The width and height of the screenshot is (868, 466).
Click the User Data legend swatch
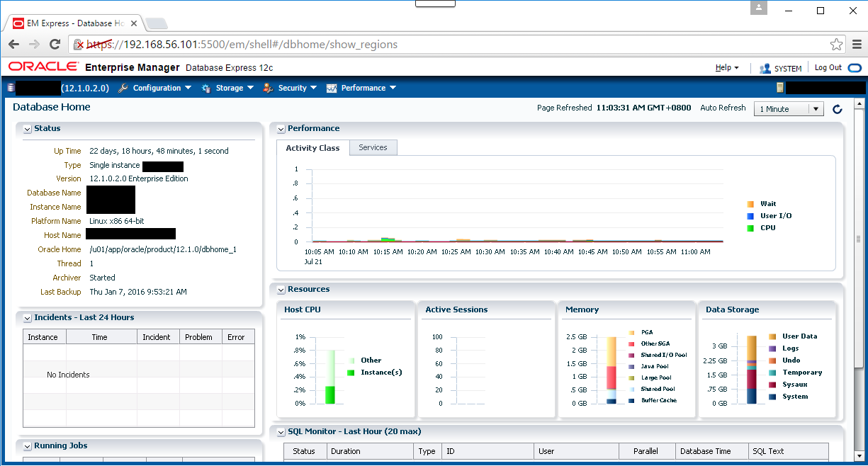click(x=772, y=336)
